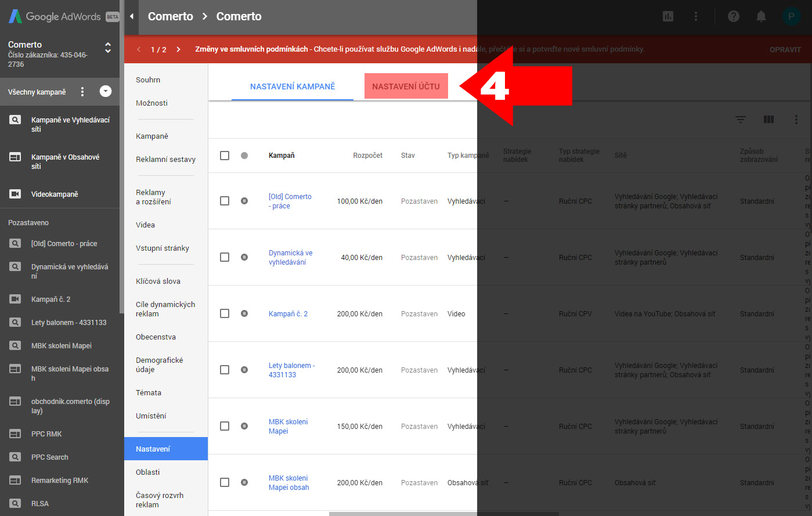The image size is (812, 516).
Task: Click first Comerto breadcrumb in header
Action: [x=171, y=17]
